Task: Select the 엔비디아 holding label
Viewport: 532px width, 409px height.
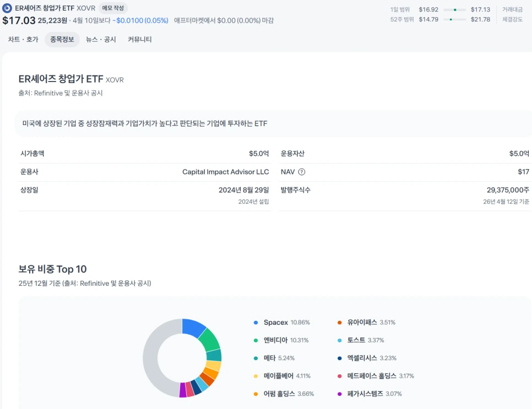Action: point(275,340)
